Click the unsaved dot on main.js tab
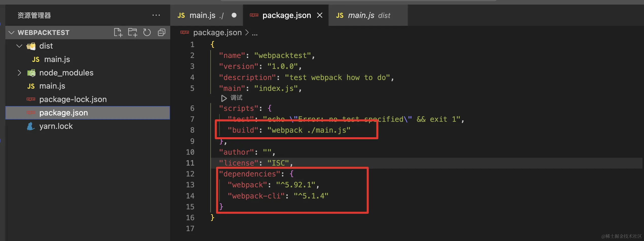The image size is (644, 241). click(x=234, y=15)
